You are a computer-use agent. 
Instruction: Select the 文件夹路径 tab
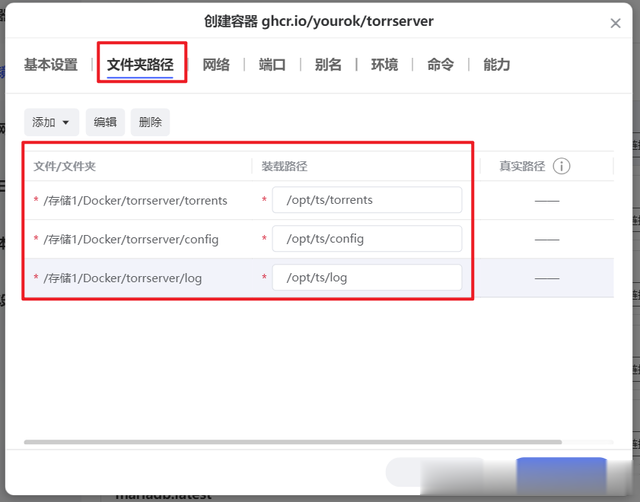[140, 64]
